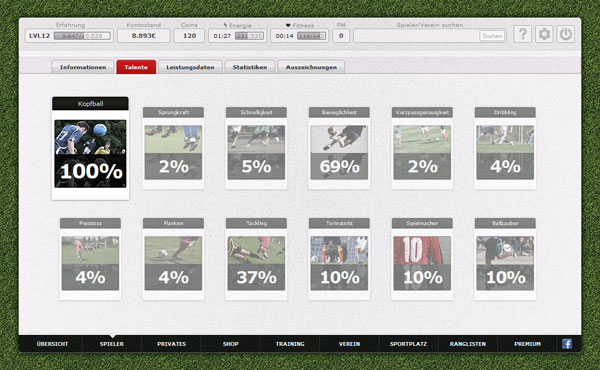Switch to the Informationen tab
Viewport: 600px width, 370px height.
coord(83,67)
